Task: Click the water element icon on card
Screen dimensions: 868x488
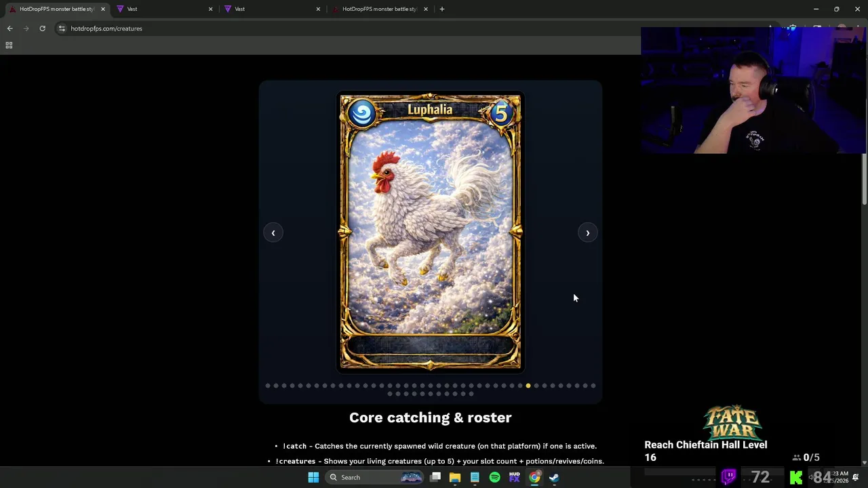Action: coord(361,113)
